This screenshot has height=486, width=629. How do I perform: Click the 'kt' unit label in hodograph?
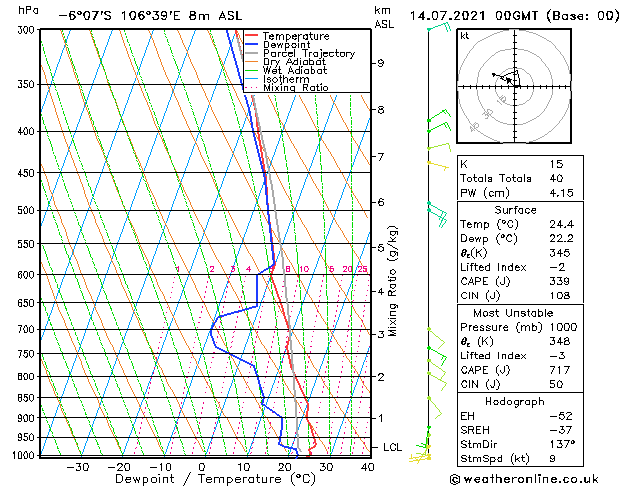coord(465,36)
